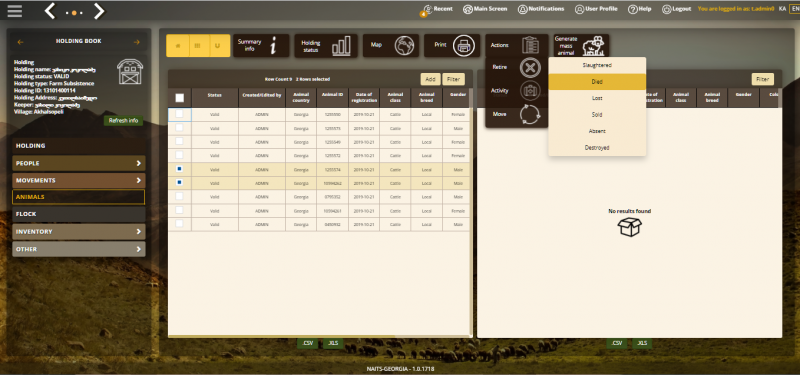Switch language to KA
This screenshot has width=800, height=375.
click(782, 9)
